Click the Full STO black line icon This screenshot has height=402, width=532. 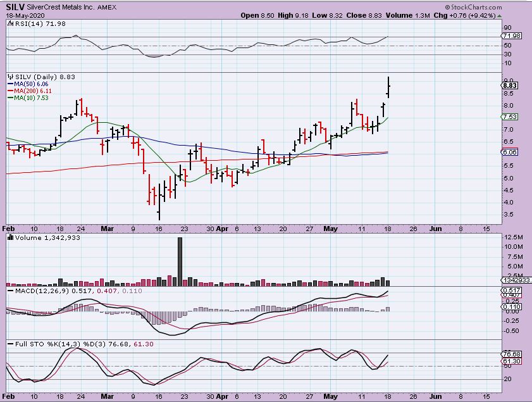click(9, 343)
